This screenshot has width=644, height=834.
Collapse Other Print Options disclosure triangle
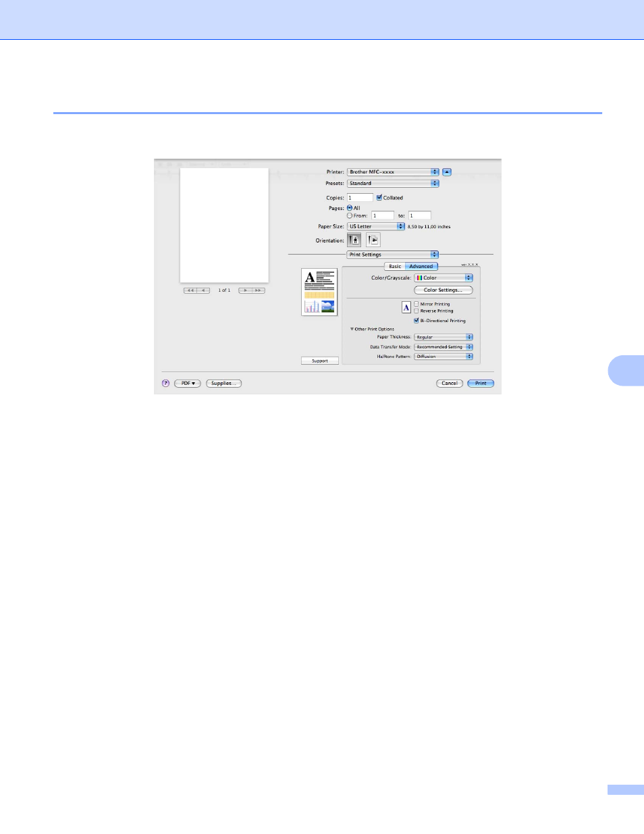tap(352, 329)
